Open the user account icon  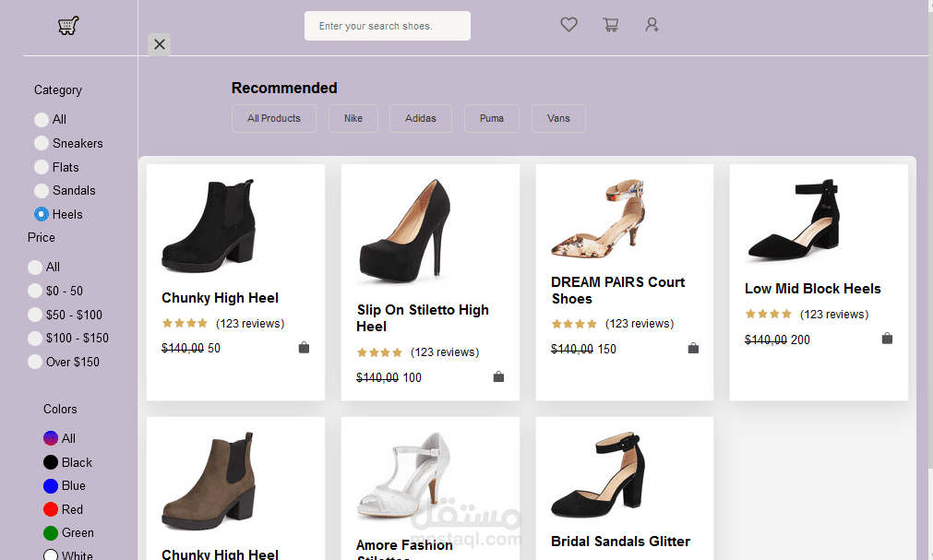652,25
